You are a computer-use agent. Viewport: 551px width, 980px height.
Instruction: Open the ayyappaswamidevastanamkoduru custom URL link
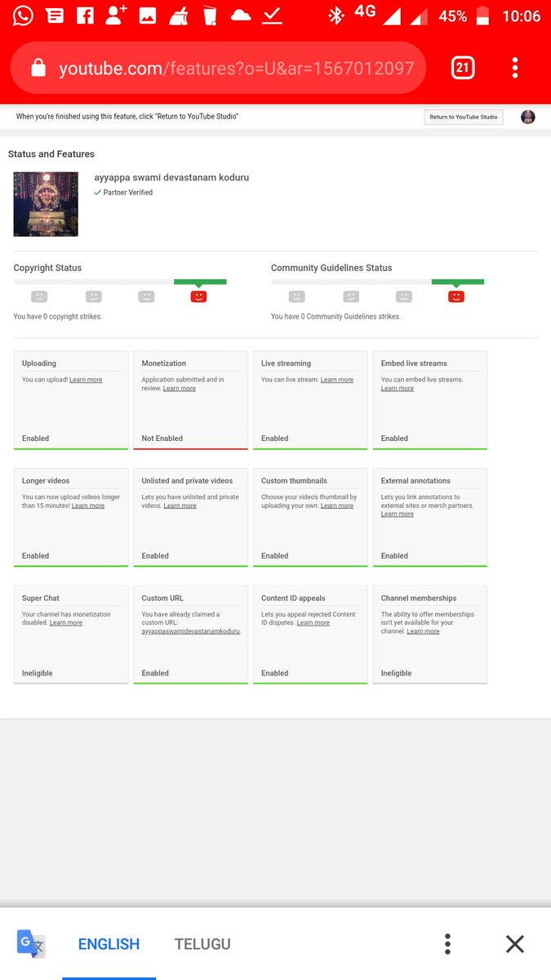click(190, 631)
